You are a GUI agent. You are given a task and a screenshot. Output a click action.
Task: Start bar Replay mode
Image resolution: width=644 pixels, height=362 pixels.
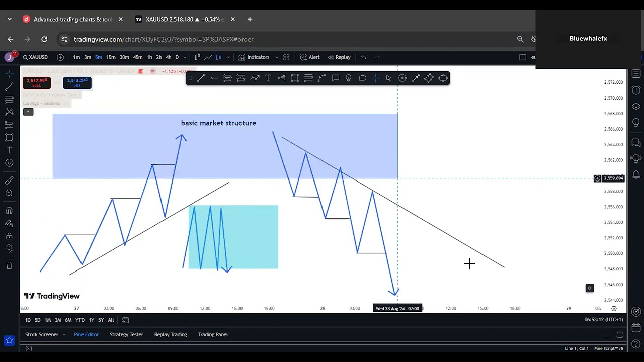pyautogui.click(x=339, y=57)
